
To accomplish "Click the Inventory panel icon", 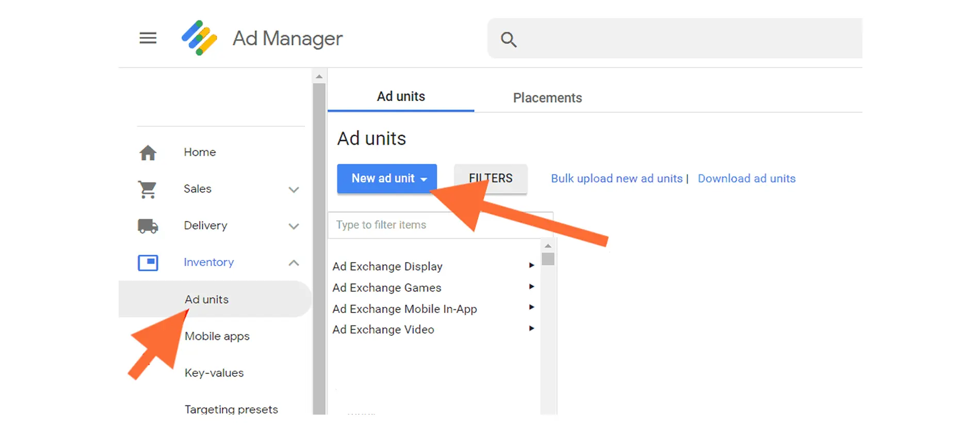I will coord(148,262).
